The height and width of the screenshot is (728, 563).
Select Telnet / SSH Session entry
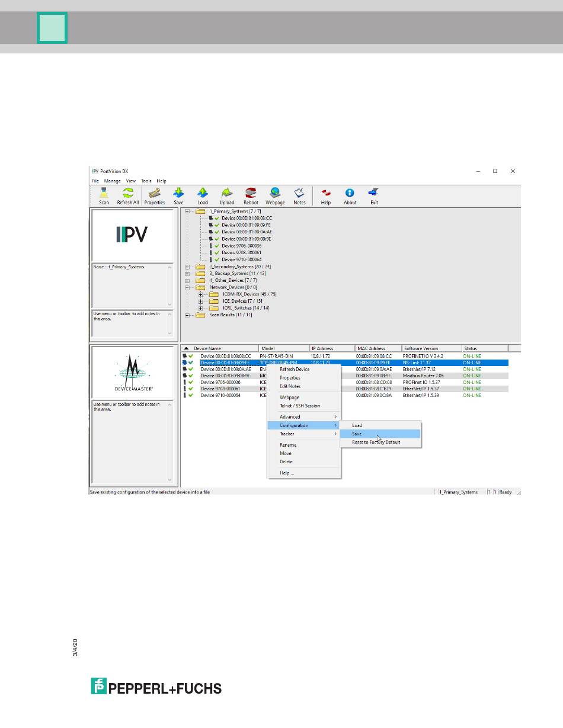[303, 406]
